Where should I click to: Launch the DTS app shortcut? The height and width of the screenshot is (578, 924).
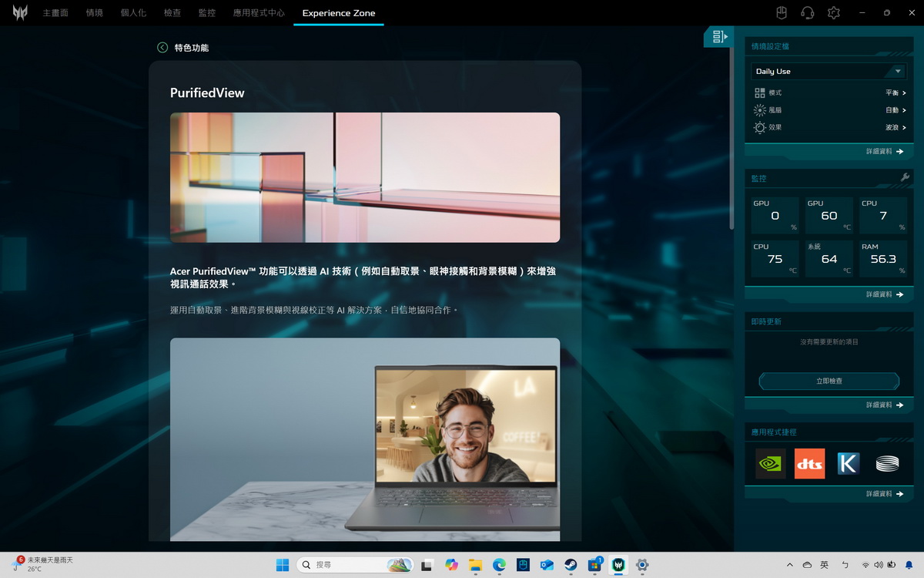[x=809, y=463]
